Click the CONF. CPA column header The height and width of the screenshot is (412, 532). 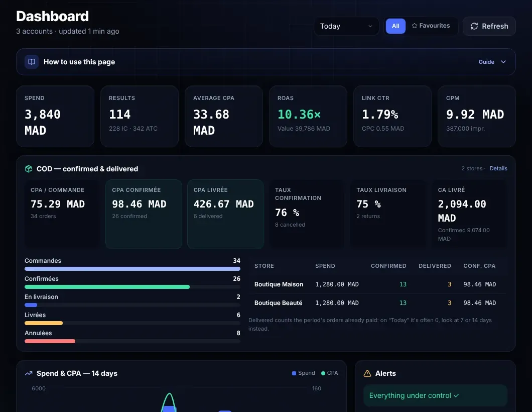tap(479, 266)
